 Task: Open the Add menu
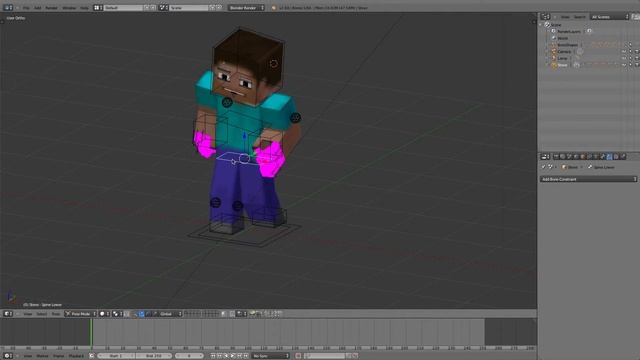[x=38, y=8]
